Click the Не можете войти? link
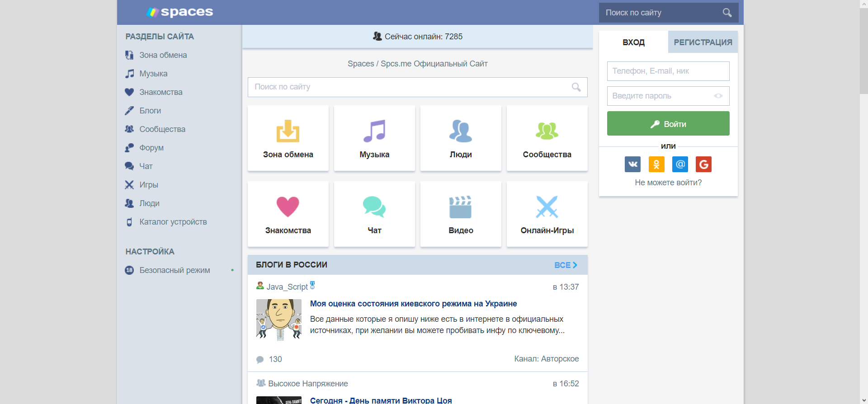 pyautogui.click(x=668, y=183)
